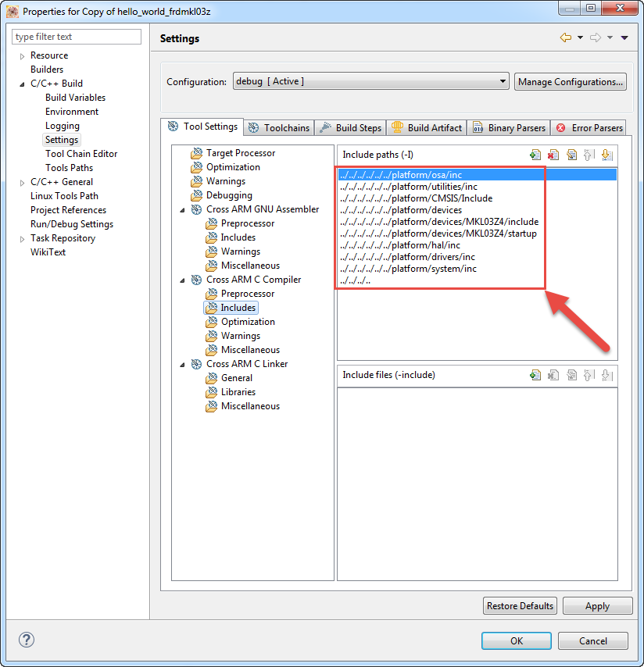Add a new include path entry
This screenshot has height=667, width=644.
(x=535, y=155)
